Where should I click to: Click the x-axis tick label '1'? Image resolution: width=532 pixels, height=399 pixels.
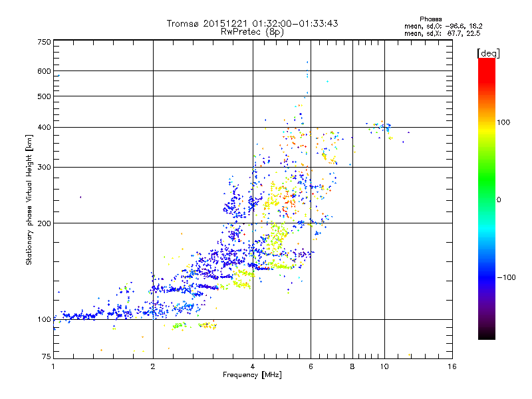point(53,366)
